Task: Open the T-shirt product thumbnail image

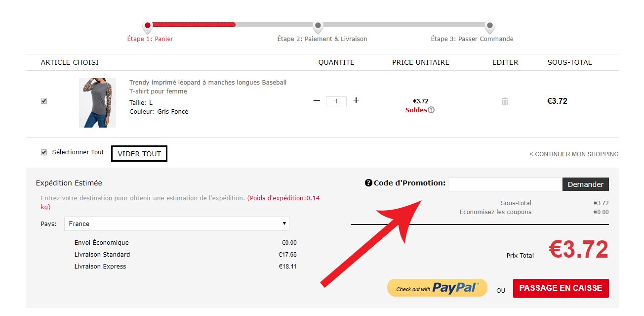Action: (x=97, y=103)
